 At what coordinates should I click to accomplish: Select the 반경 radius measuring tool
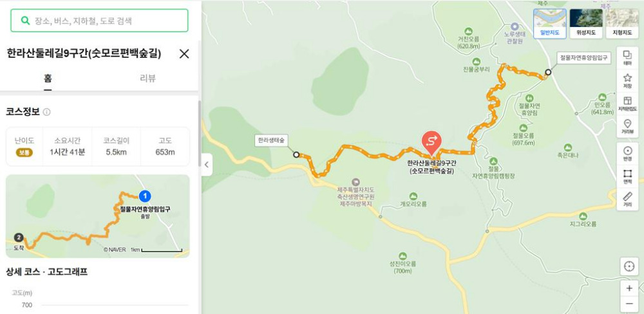(x=627, y=153)
